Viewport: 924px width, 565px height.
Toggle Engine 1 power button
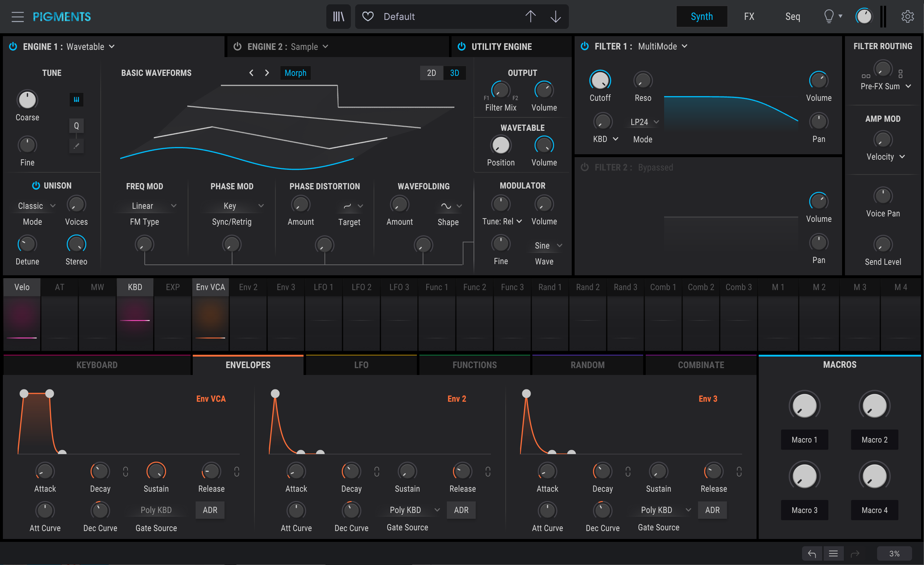click(x=13, y=47)
